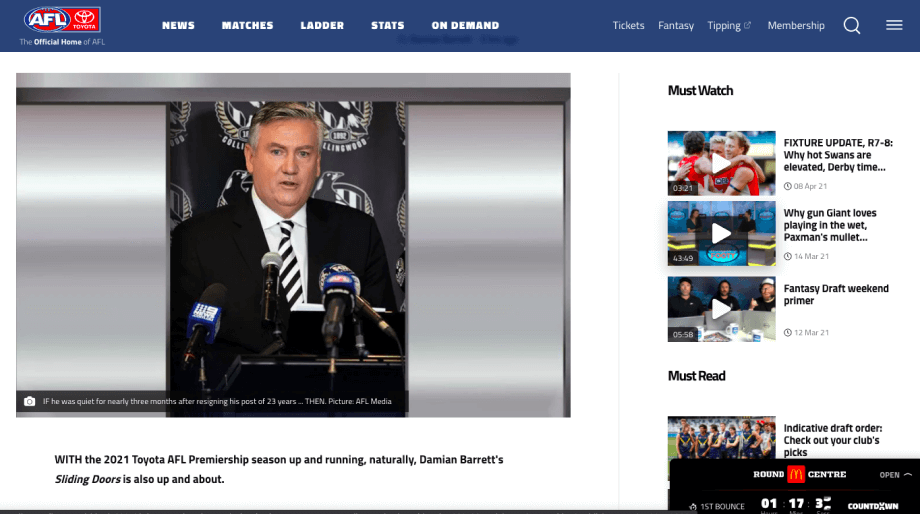
Task: Click the AFL Toyota logo
Action: pyautogui.click(x=62, y=19)
